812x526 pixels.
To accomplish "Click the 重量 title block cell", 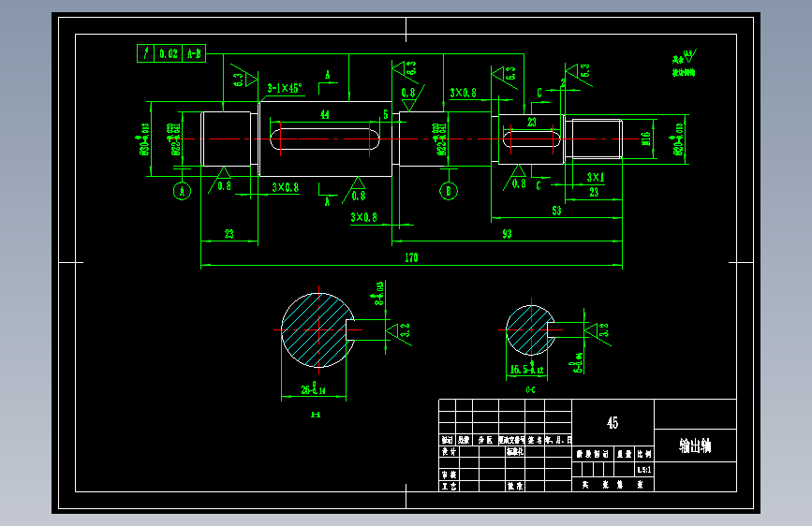I will click(x=625, y=454).
